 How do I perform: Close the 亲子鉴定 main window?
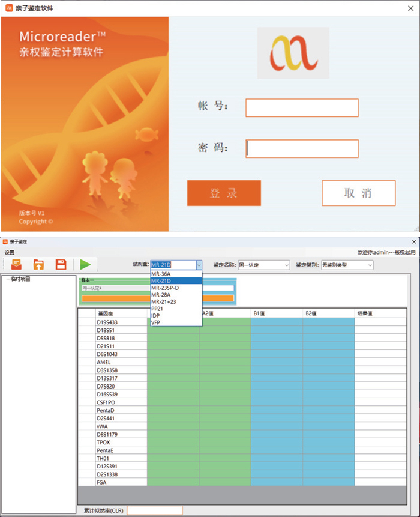413,241
